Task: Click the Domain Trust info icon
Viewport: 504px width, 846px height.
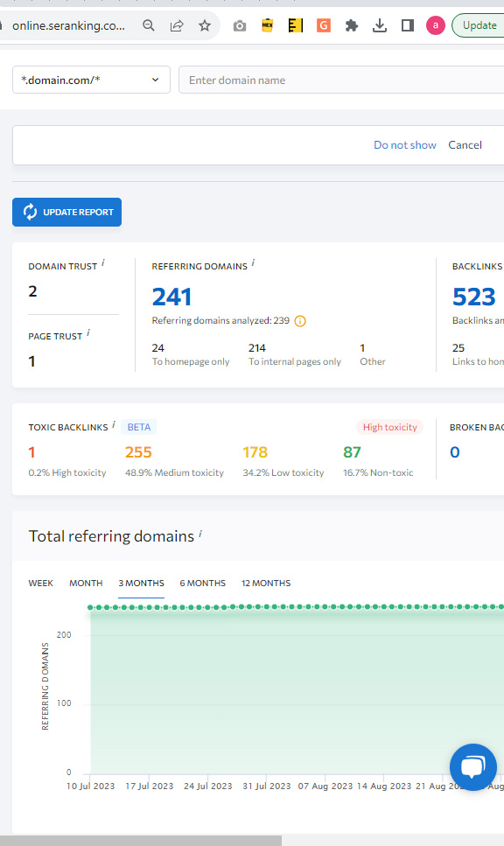Action: click(103, 262)
